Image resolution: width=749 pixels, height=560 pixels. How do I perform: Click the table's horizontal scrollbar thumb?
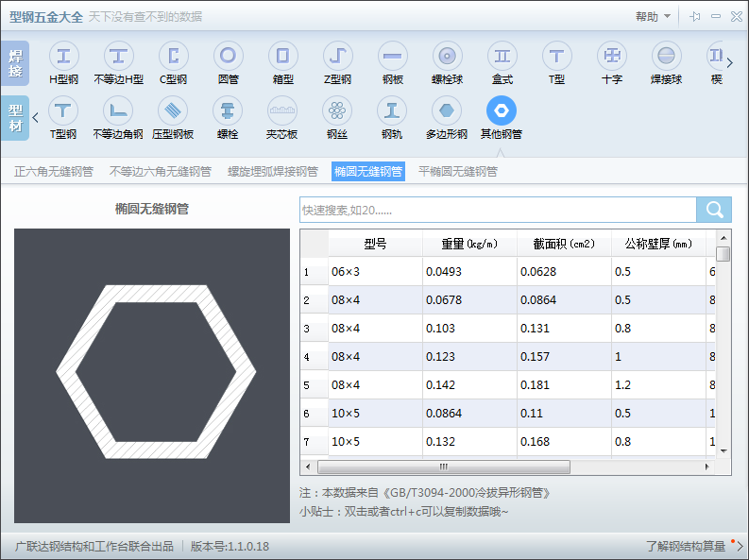pyautogui.click(x=443, y=467)
